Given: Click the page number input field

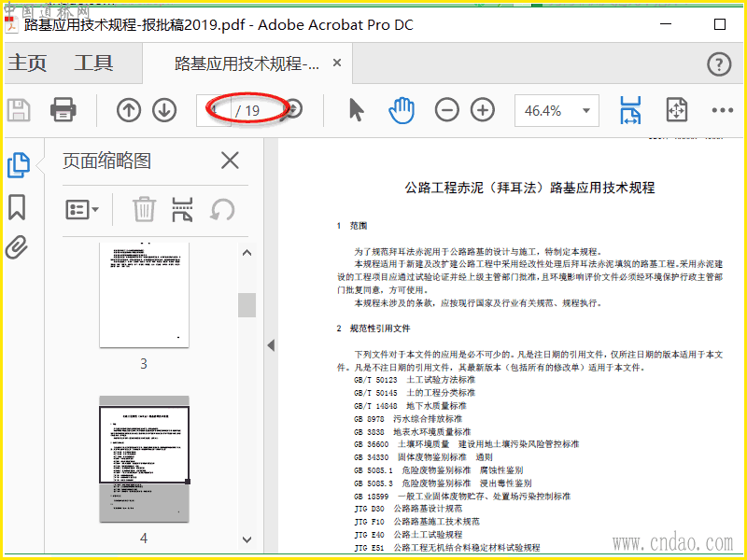Looking at the screenshot, I should click(x=214, y=110).
